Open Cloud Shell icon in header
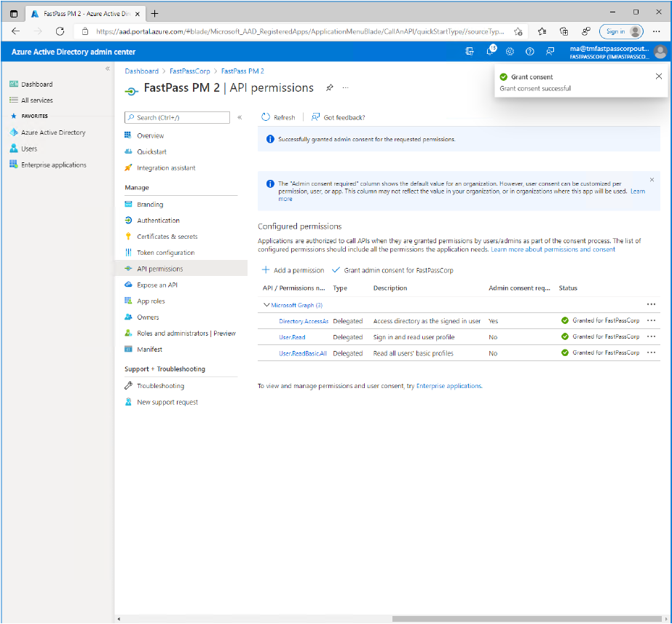The height and width of the screenshot is (624, 672). [x=470, y=52]
